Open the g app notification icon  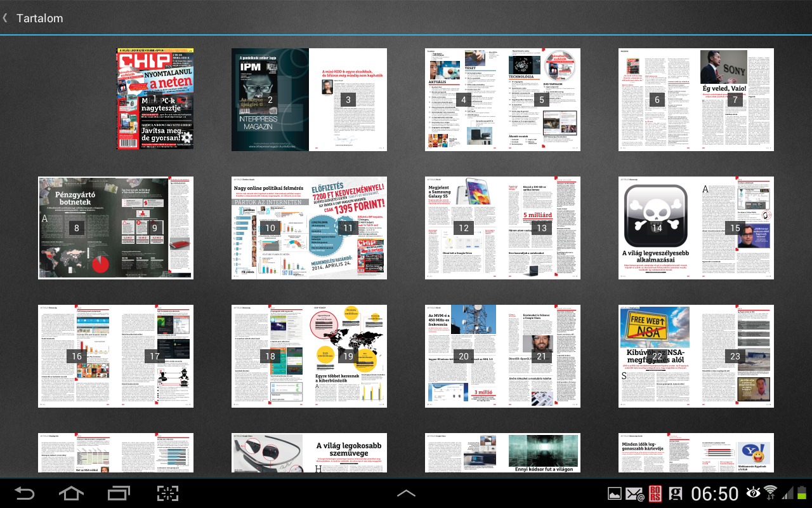click(675, 493)
